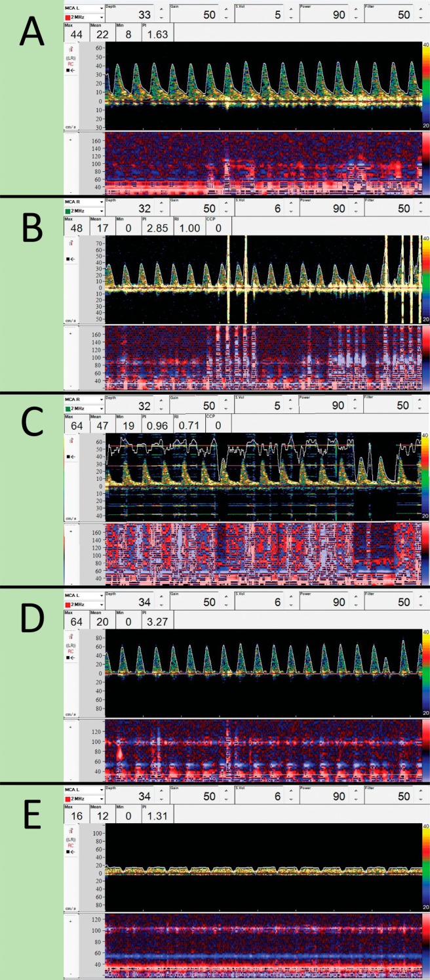Click the Mean value 47 in panel C

[x=101, y=425]
